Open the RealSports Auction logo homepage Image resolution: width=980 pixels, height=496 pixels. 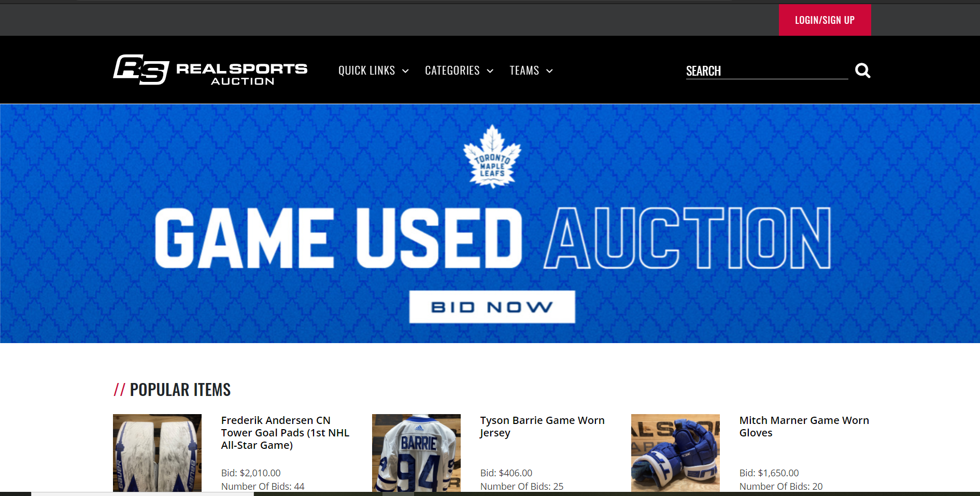tap(210, 70)
